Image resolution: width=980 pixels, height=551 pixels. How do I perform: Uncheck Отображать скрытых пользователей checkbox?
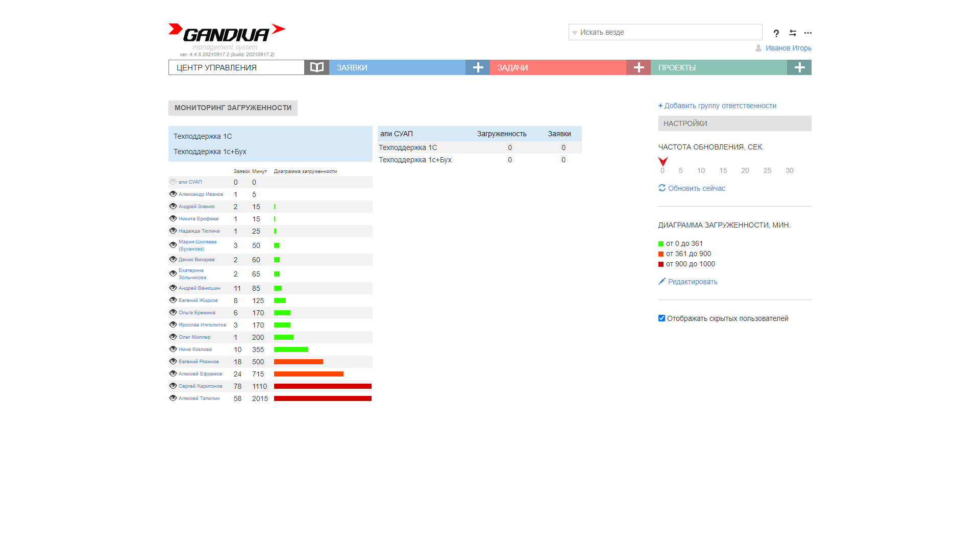[661, 318]
